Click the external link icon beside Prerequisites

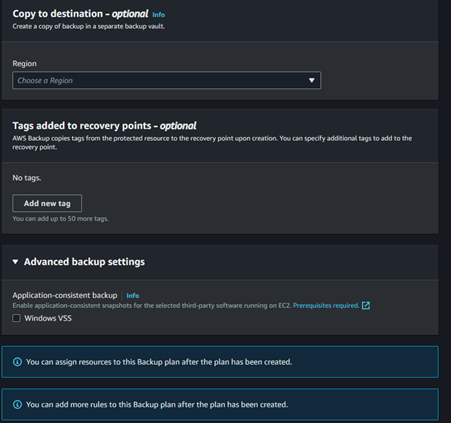(366, 305)
